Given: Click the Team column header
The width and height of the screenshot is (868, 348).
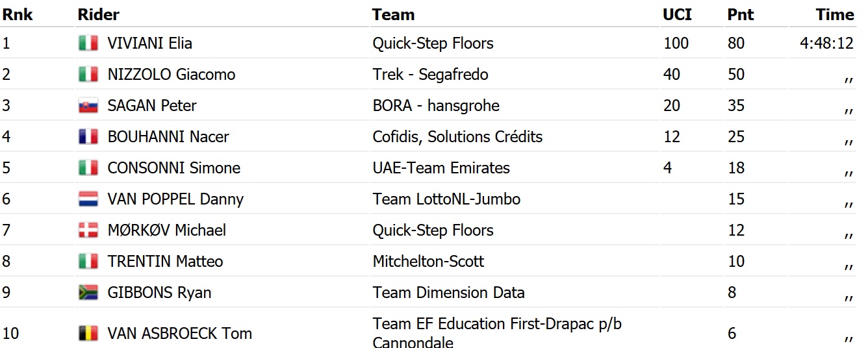Looking at the screenshot, I should (x=393, y=14).
